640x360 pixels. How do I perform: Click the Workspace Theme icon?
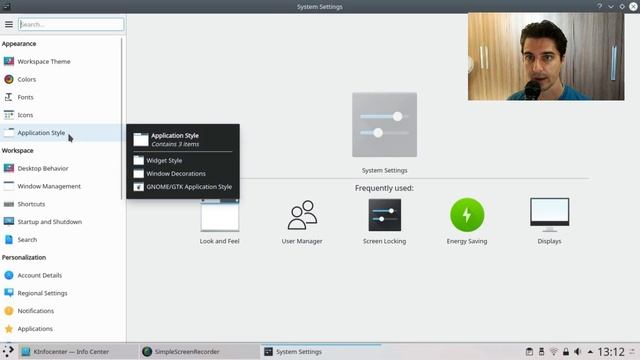9,61
